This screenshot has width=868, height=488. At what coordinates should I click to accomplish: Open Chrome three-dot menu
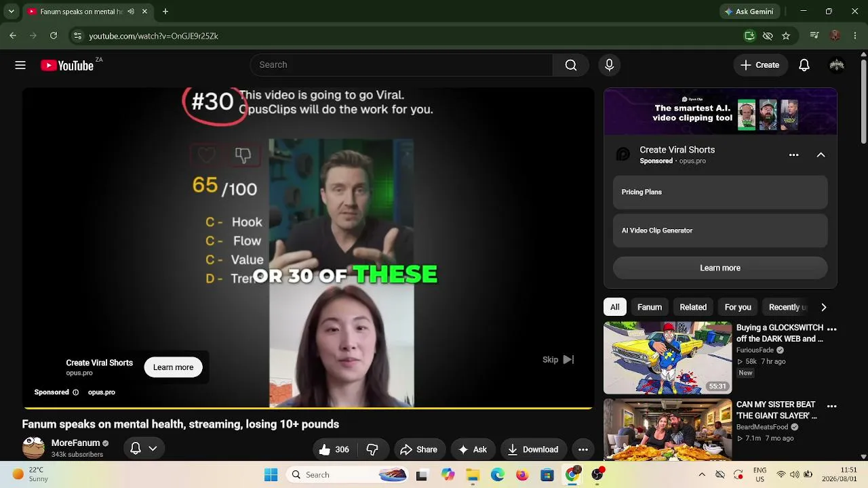[854, 36]
